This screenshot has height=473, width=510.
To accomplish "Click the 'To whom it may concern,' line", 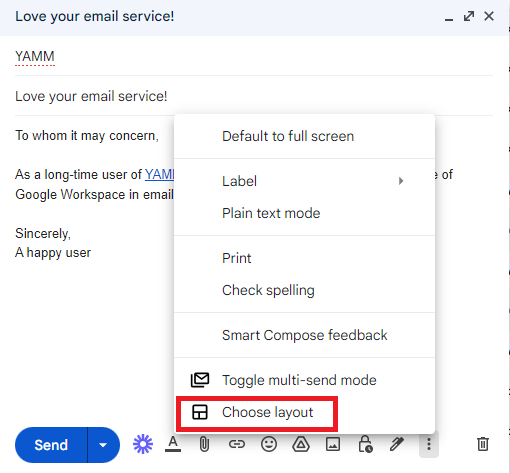I will [x=87, y=136].
